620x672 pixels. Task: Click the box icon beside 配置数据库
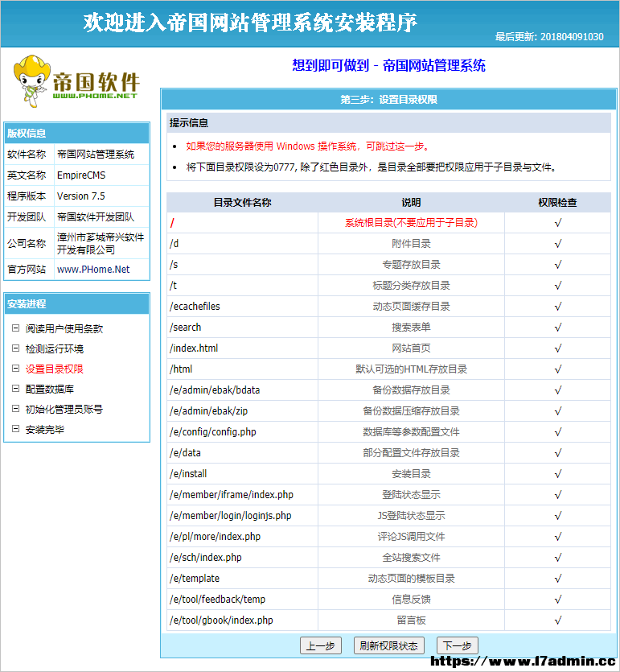tap(16, 388)
